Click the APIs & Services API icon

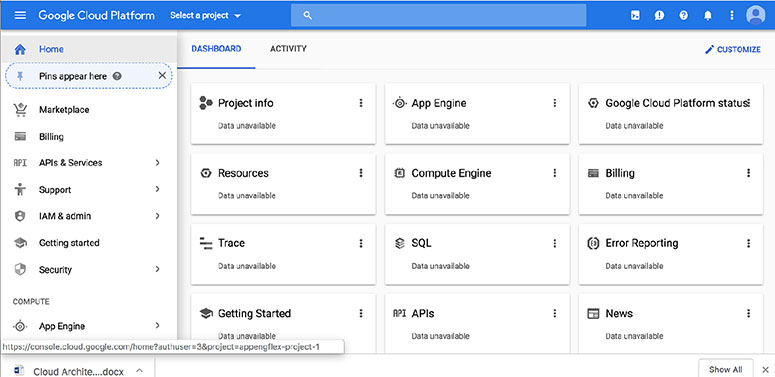point(20,163)
